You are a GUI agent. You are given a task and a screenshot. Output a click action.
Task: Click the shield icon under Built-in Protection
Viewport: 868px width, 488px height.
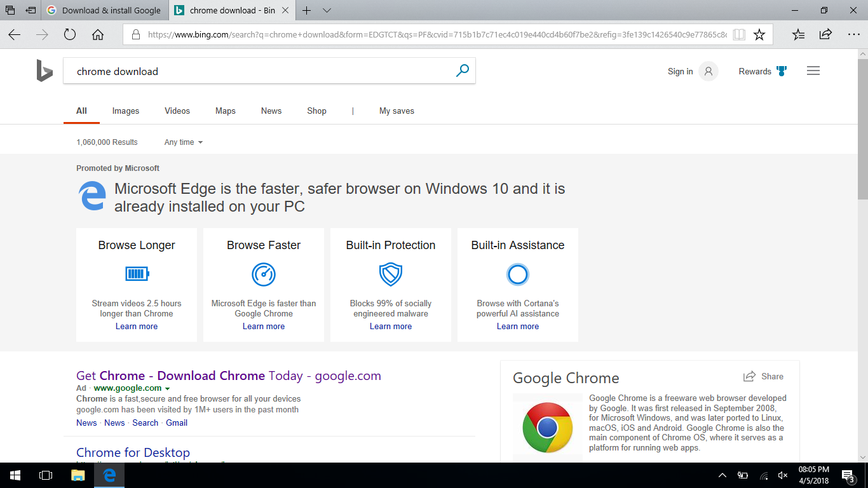(391, 274)
